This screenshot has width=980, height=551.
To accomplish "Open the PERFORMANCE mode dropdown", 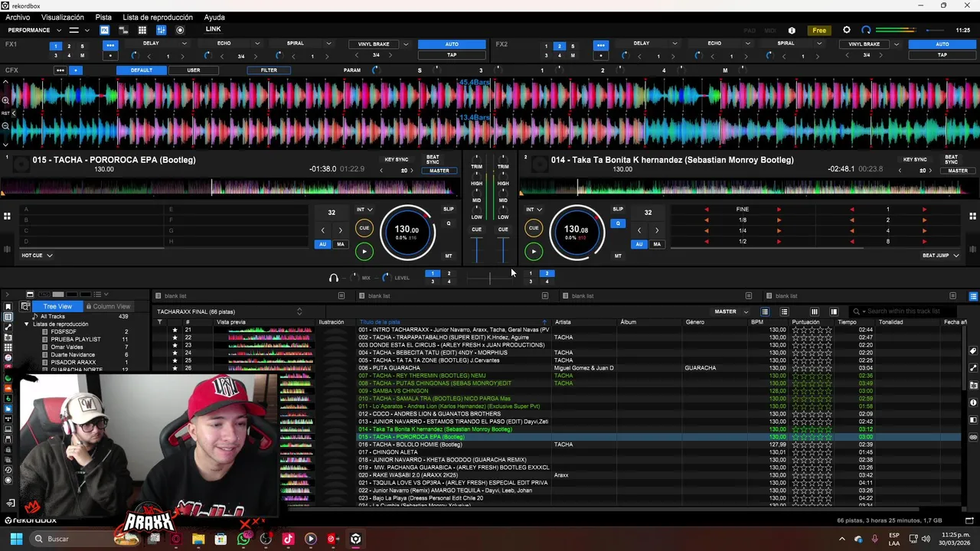I will pos(34,30).
